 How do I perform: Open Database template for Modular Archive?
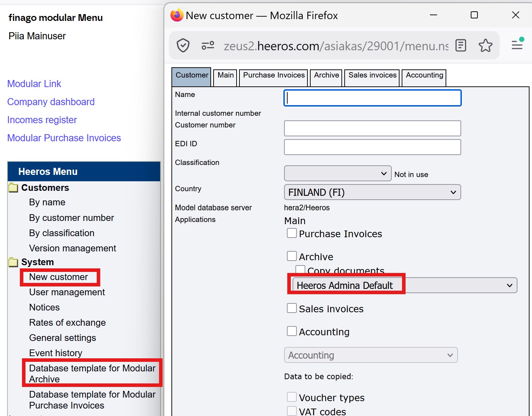[x=92, y=374]
